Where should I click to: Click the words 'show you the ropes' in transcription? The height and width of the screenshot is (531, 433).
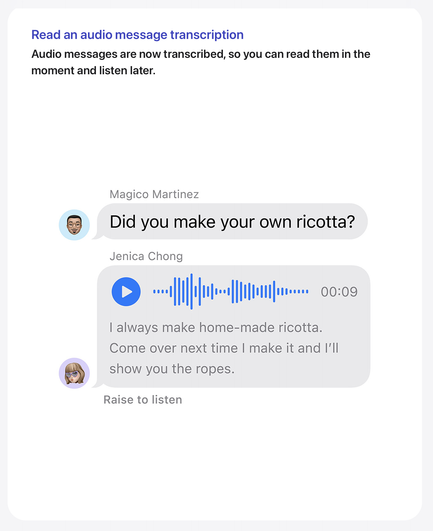point(170,368)
